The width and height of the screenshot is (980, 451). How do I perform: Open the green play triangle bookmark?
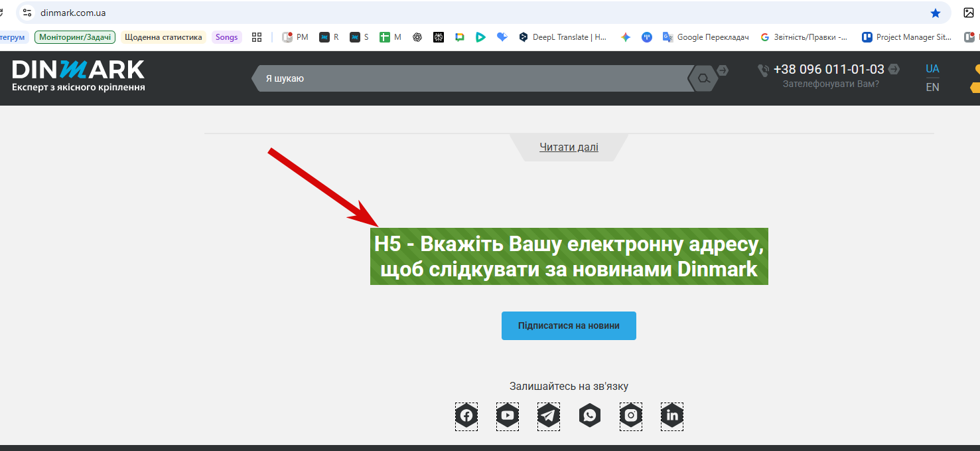480,37
